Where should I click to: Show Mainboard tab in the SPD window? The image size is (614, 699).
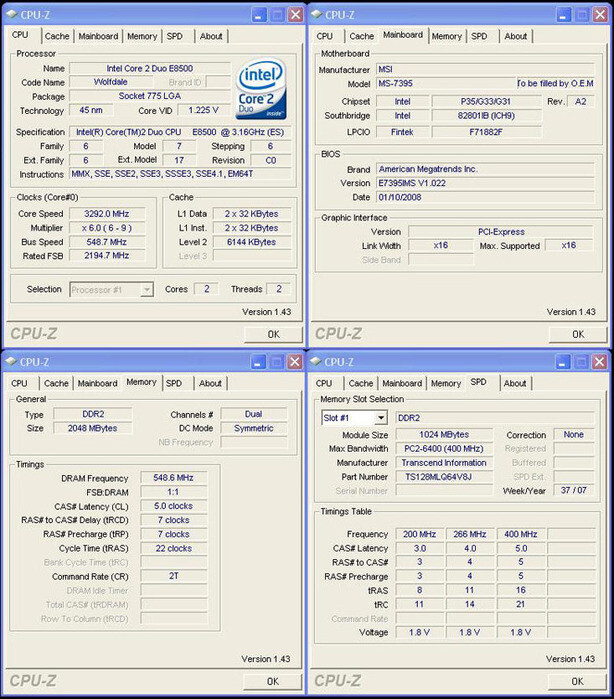point(402,383)
